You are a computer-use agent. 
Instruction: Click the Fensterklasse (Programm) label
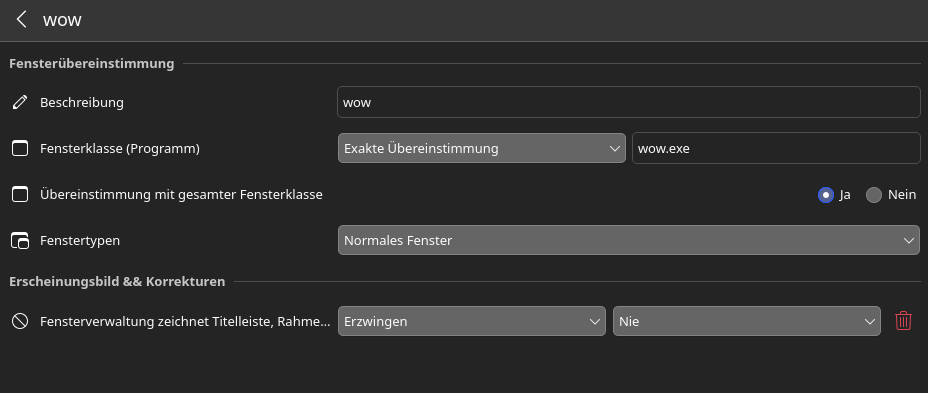[120, 149]
